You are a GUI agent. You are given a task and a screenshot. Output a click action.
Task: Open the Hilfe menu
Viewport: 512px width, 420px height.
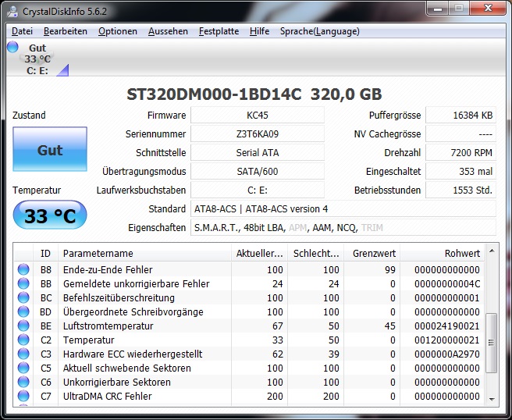coord(259,31)
